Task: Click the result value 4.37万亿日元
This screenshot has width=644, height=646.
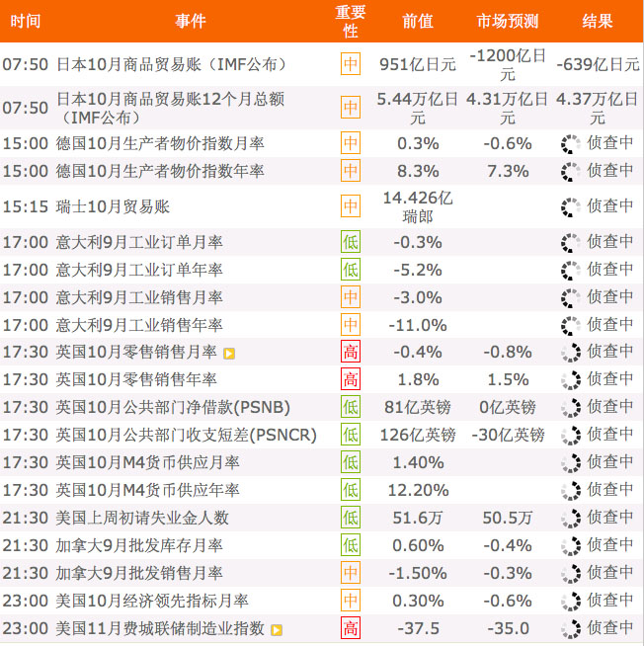Action: (597, 108)
